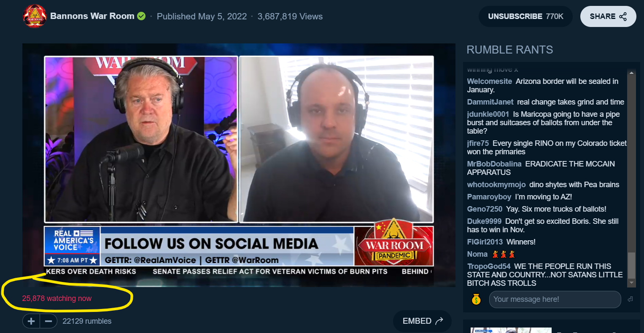Click the money bag Rumble Rant icon
644x333 pixels.
[476, 299]
